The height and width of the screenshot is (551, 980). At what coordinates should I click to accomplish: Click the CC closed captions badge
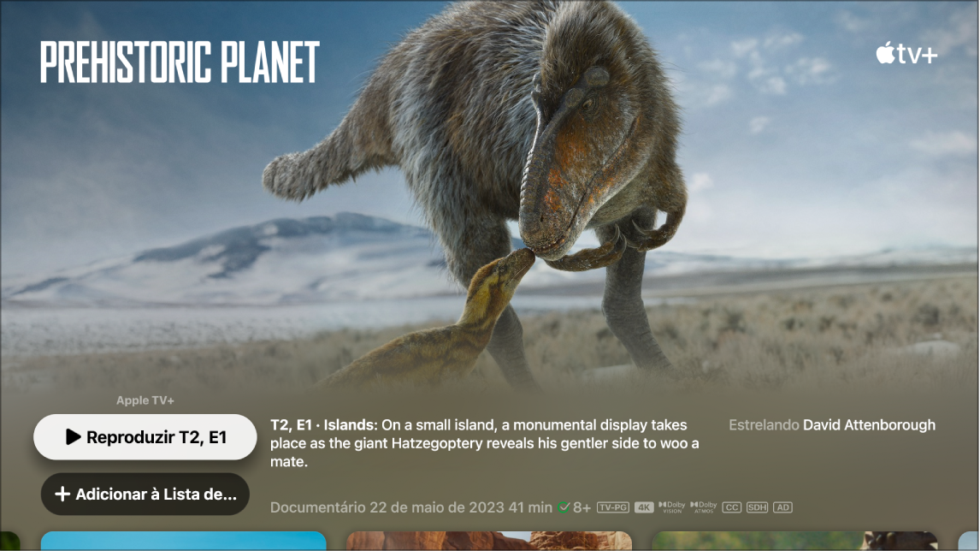tap(732, 507)
